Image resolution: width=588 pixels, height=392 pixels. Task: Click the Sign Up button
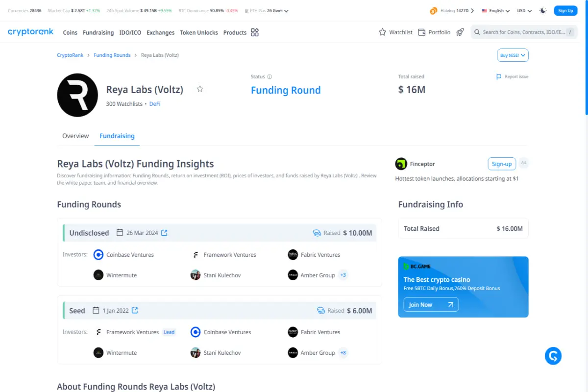tap(565, 10)
